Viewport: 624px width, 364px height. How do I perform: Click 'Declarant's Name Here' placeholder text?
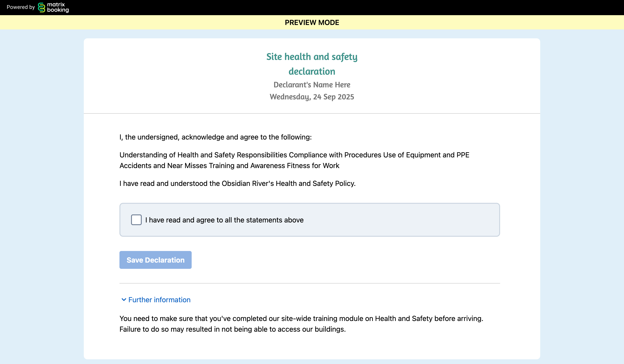coord(312,84)
